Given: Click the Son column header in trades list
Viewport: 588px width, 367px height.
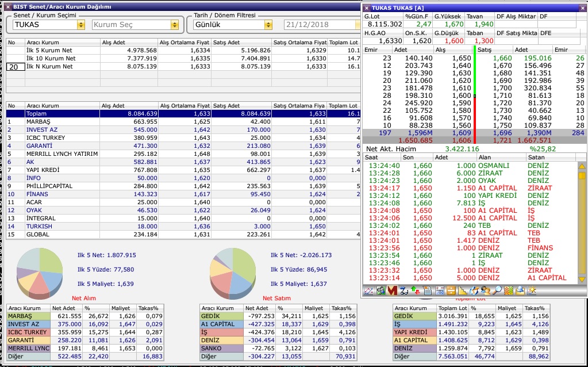Looking at the screenshot, I should pos(418,158).
